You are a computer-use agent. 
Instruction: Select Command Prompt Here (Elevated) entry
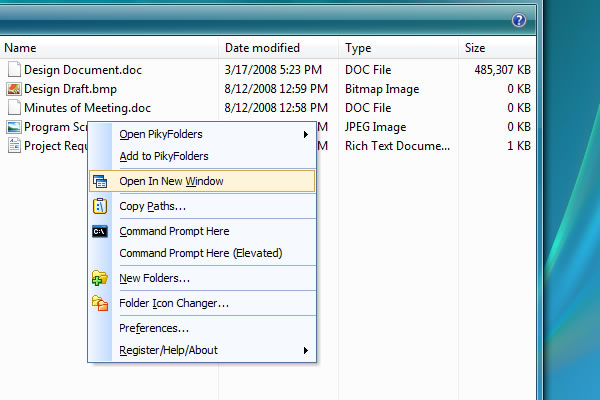pos(201,253)
